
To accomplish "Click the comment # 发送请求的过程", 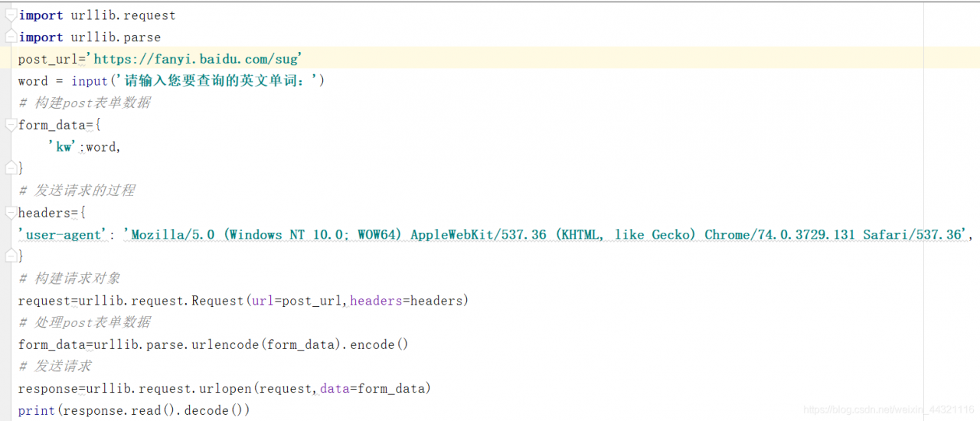I will tap(77, 191).
